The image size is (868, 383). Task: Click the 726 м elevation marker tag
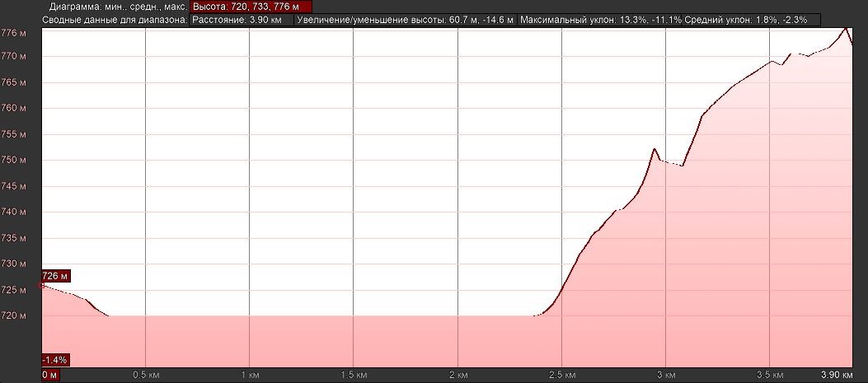(56, 275)
